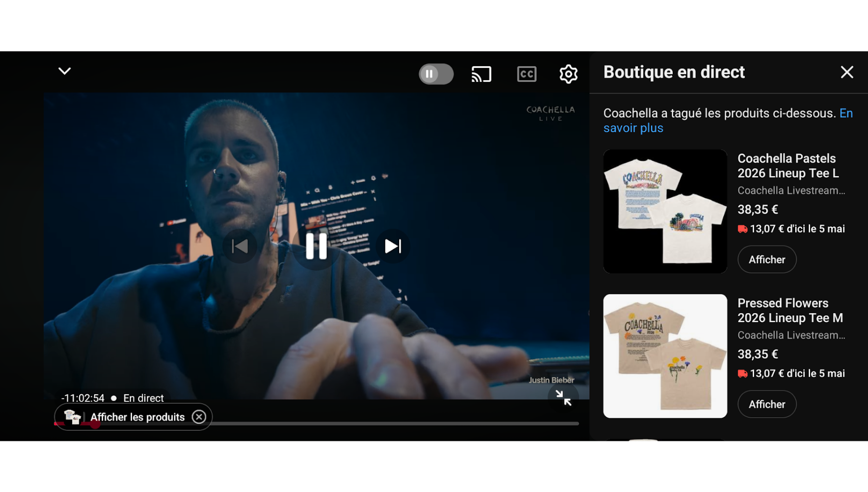Exit fullscreen mode

point(563,397)
